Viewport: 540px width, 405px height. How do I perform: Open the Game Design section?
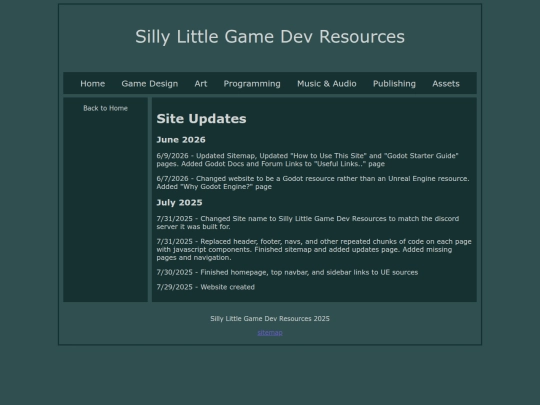[149, 84]
